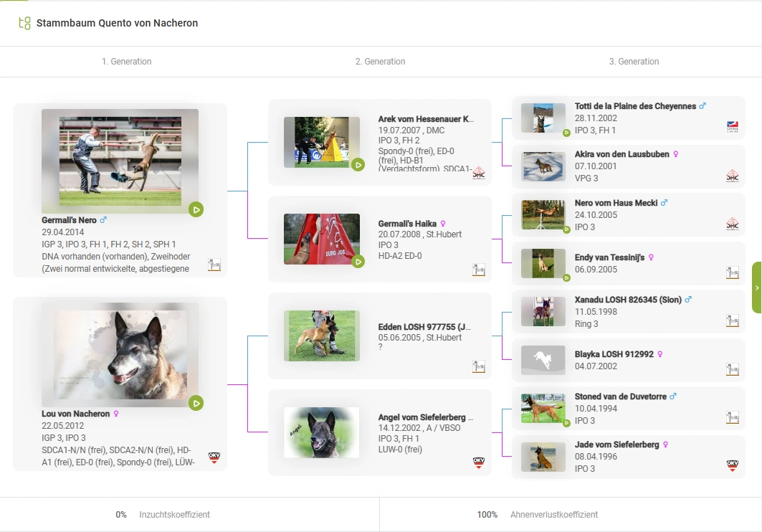The width and height of the screenshot is (762, 532).
Task: Click French kennel club logo on Totti card
Action: coord(732,127)
